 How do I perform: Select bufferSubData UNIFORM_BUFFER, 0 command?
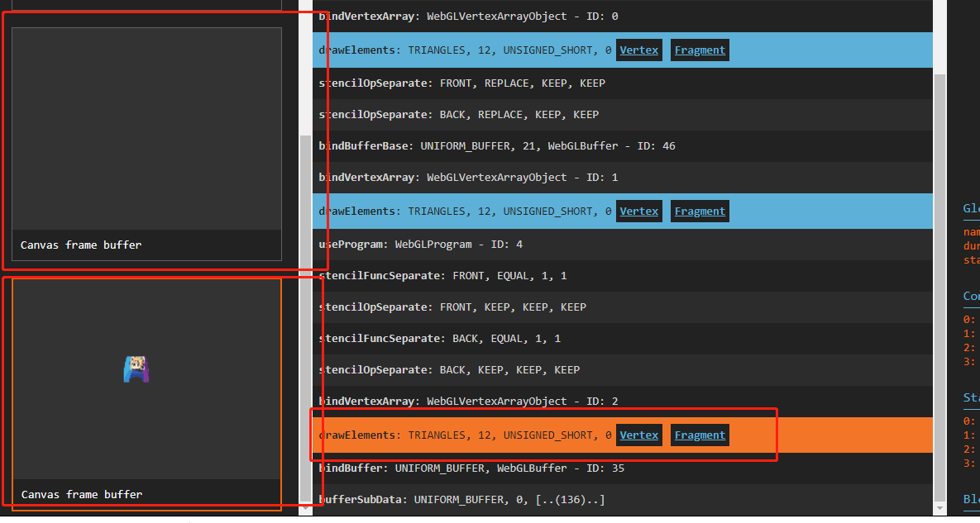tap(623, 499)
